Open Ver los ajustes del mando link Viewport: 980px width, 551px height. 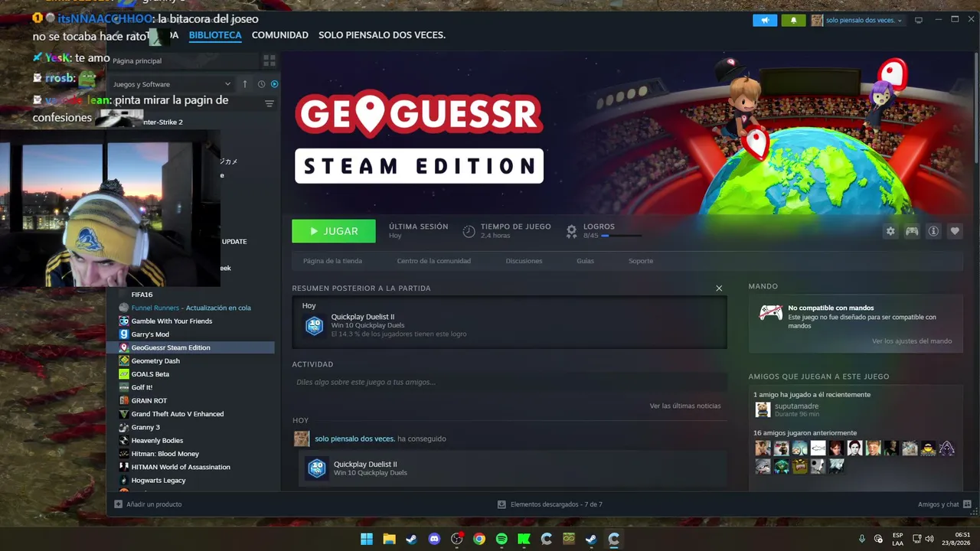point(912,341)
